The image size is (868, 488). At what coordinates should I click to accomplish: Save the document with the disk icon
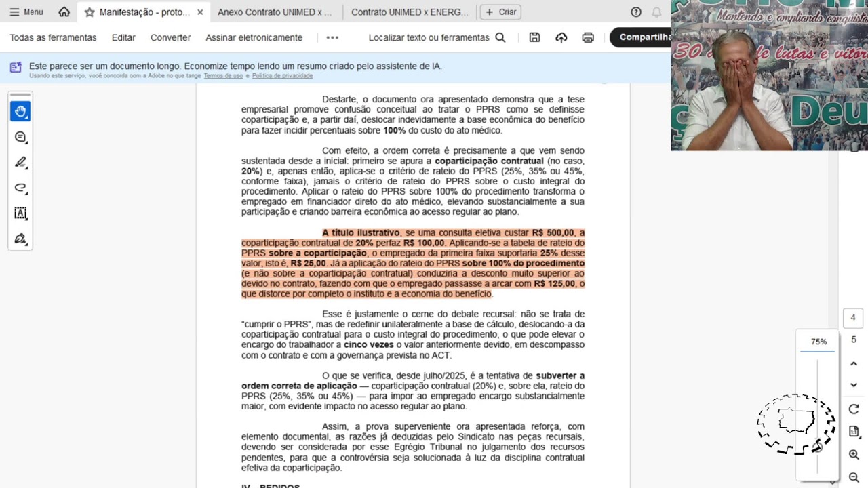pos(534,37)
